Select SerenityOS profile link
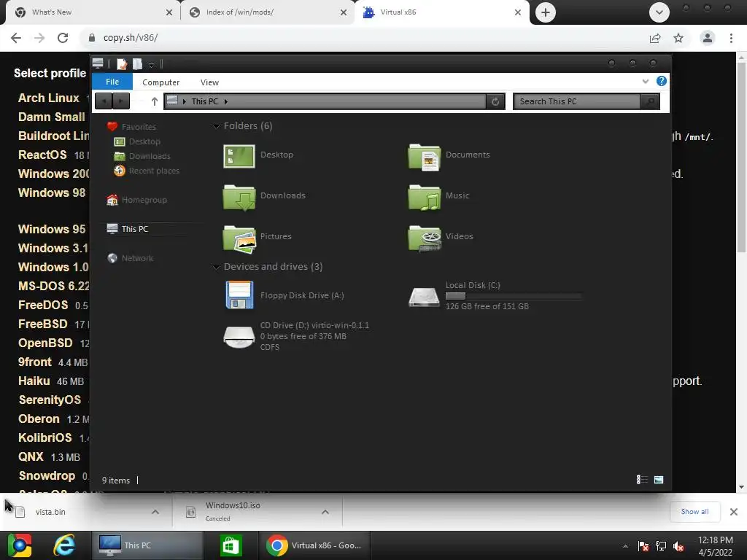Screen dimensions: 747x560 coord(50,400)
